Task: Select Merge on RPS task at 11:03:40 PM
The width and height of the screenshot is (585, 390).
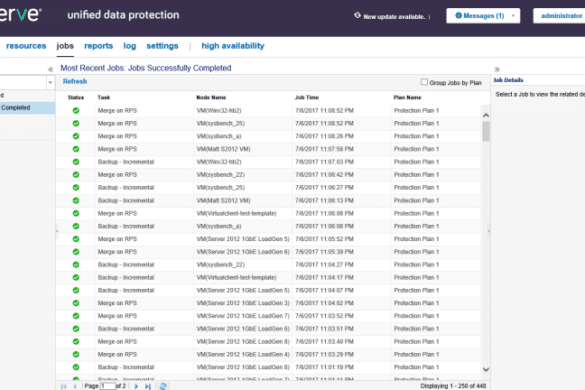Action: coord(117,341)
